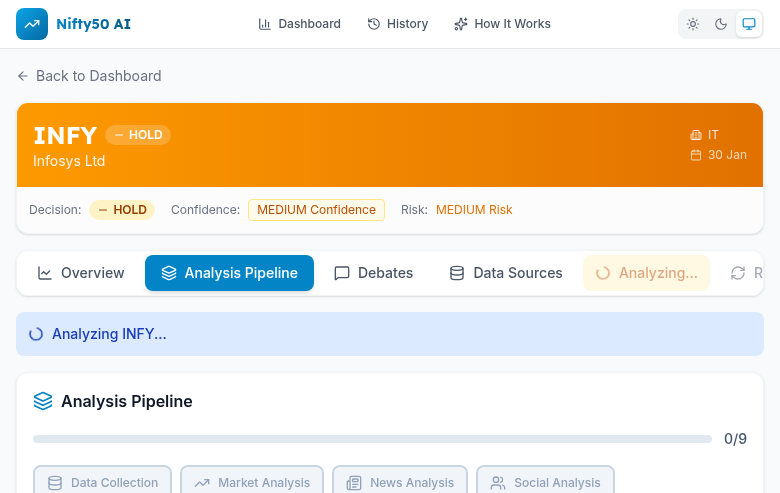Switch to dark theme moon icon
Image resolution: width=780 pixels, height=493 pixels.
pos(720,24)
